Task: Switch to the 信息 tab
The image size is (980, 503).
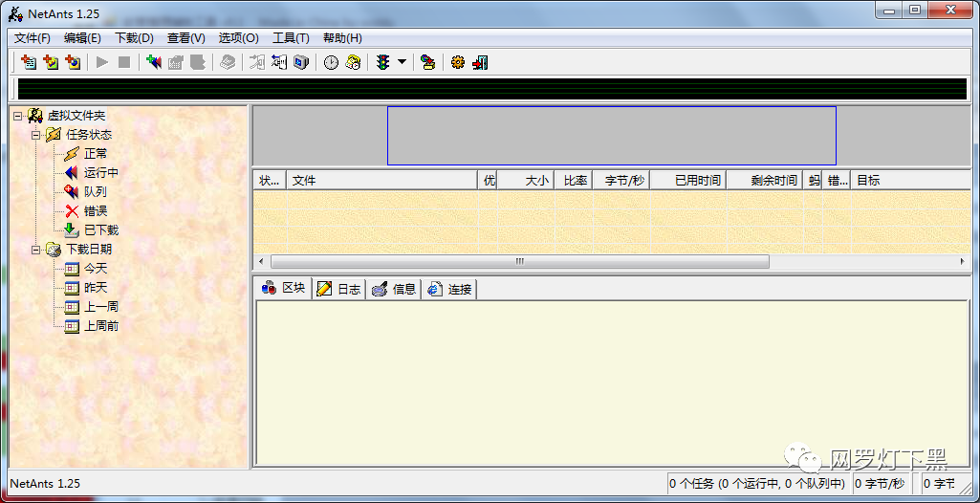Action: pos(394,290)
